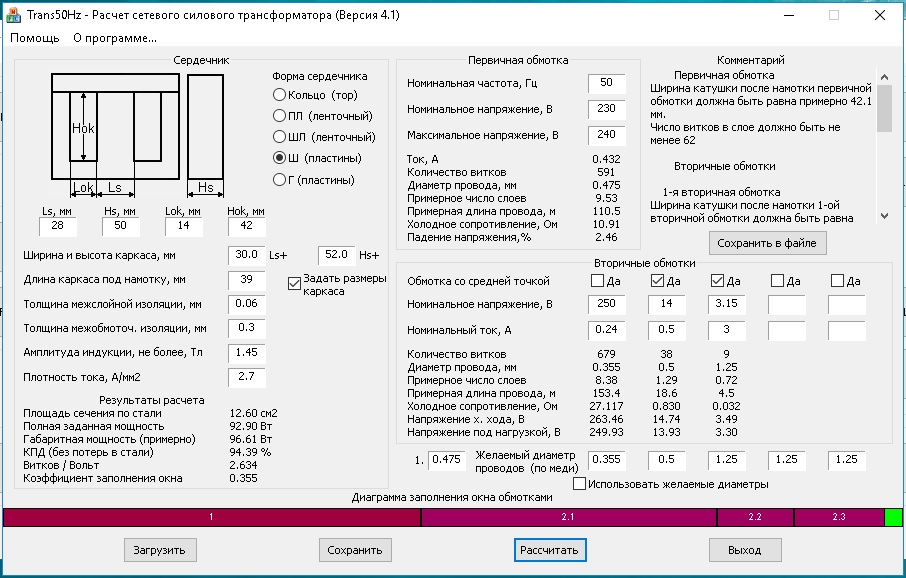The width and height of the screenshot is (906, 578).
Task: Click the comment scrollbar thumb
Action: pos(884,109)
